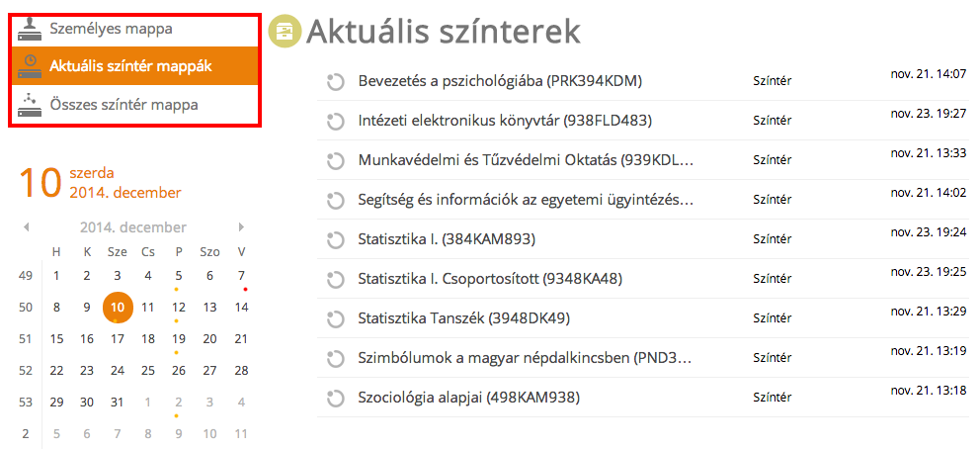
Task: Open the 2014. december month selector label
Action: coord(133,227)
